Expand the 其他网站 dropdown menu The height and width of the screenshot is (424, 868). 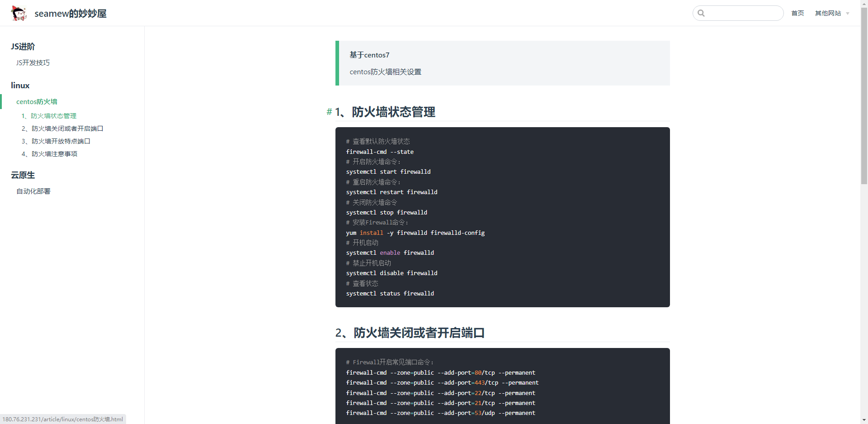tap(828, 13)
